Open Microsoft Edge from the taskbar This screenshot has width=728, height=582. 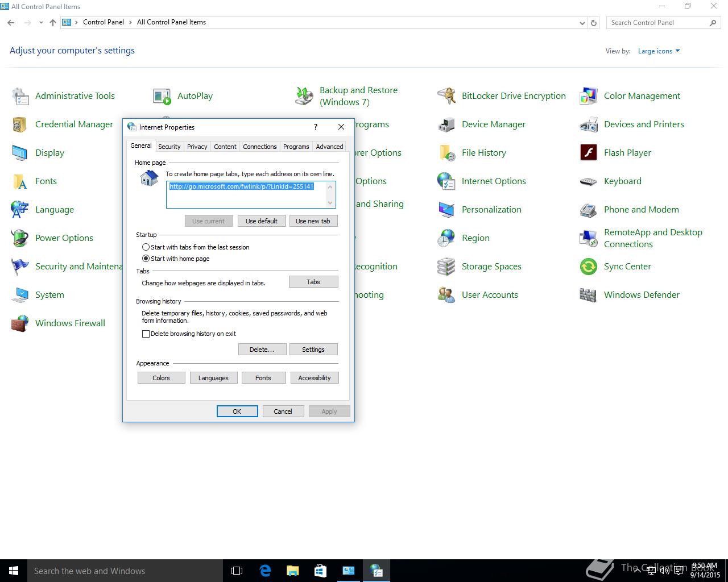point(265,571)
